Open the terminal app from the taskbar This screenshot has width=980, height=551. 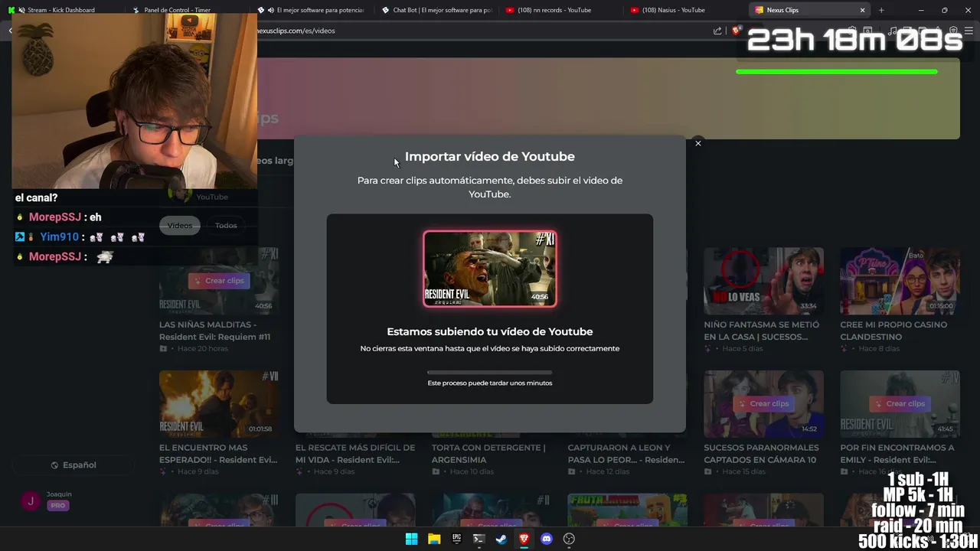pyautogui.click(x=479, y=539)
